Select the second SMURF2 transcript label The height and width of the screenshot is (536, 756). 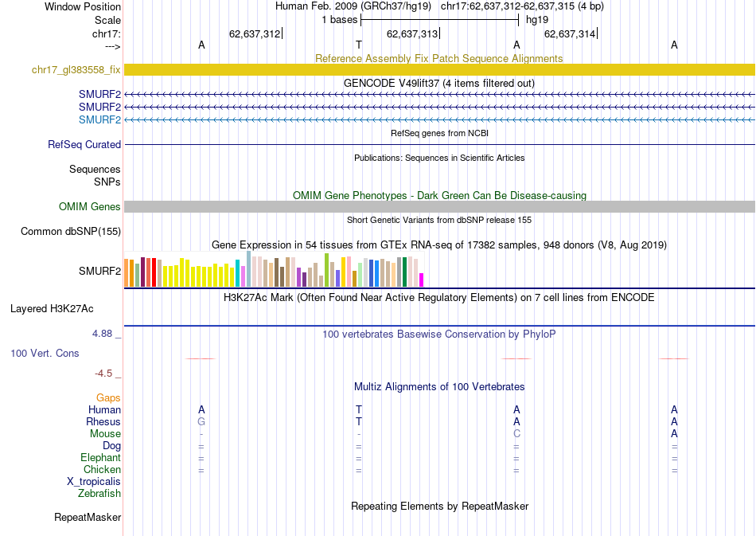[x=99, y=107]
